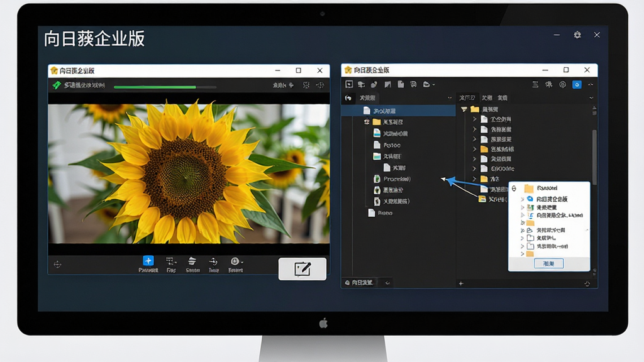Click the plus icon at right pane bottom
Viewport: 644px width, 362px height.
tap(461, 283)
